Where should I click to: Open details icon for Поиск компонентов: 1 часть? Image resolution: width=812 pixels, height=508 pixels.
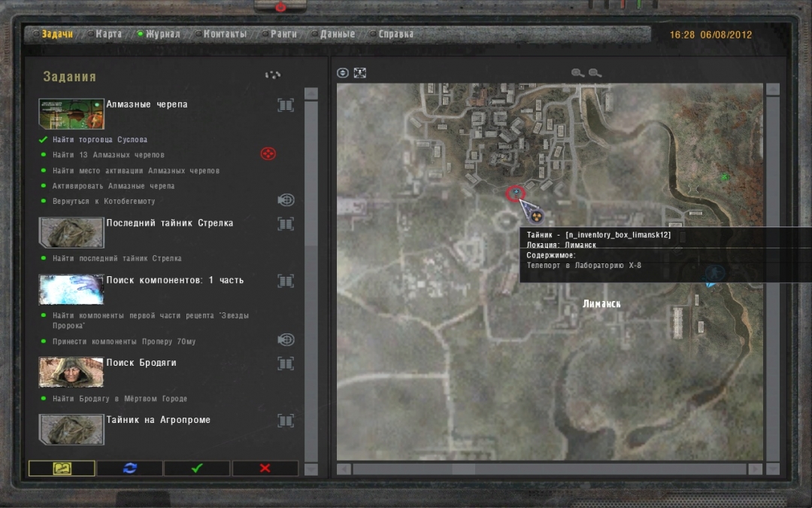(286, 281)
